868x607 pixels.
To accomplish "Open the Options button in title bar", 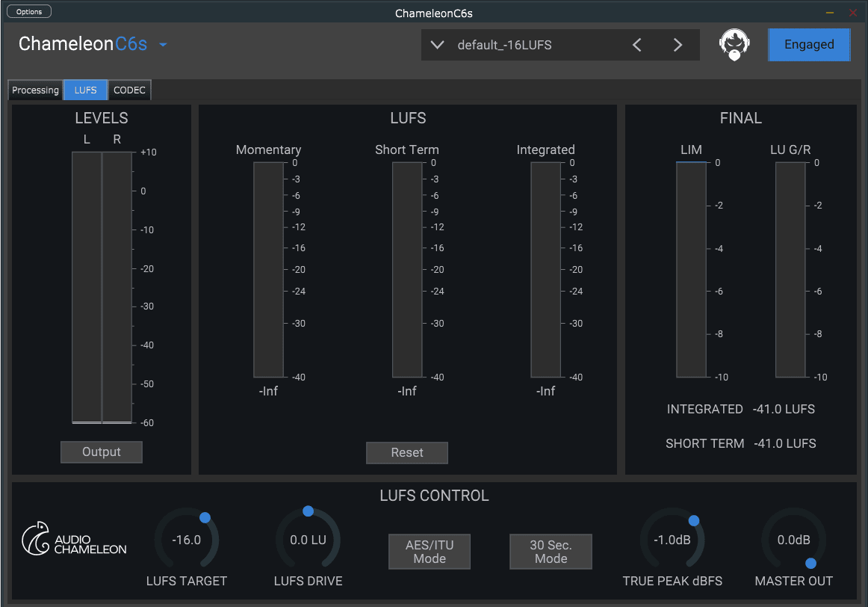I will coord(29,11).
